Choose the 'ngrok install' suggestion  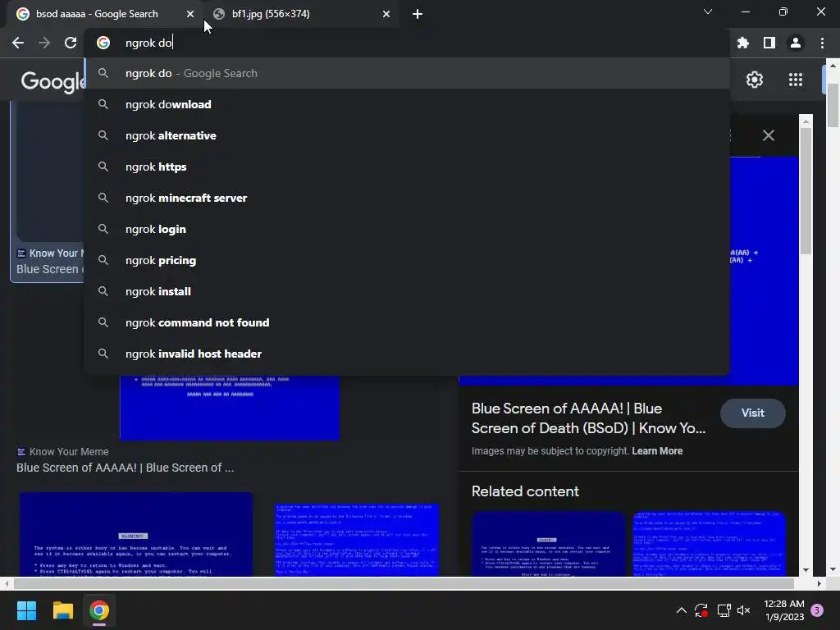pos(407,291)
